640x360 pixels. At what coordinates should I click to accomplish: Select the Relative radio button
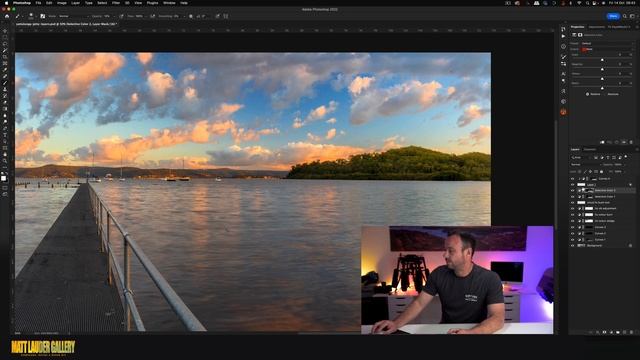coord(587,94)
